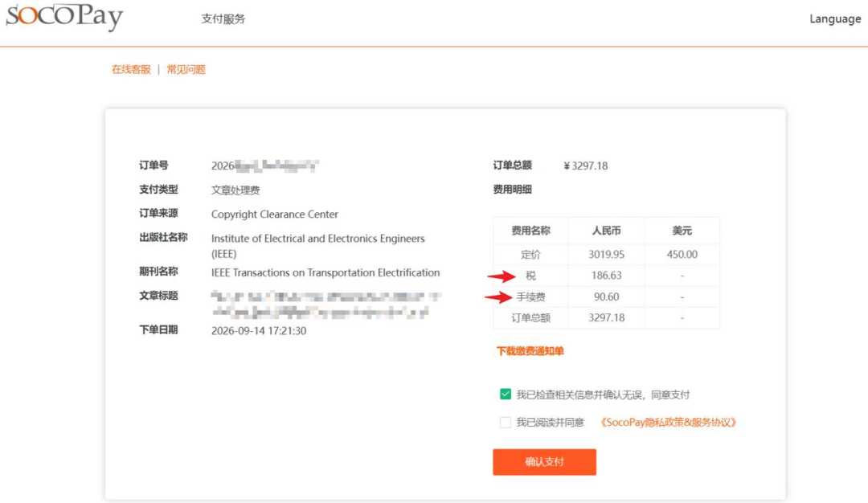Click the SocoPay logo
This screenshot has height=503, width=868.
[64, 17]
